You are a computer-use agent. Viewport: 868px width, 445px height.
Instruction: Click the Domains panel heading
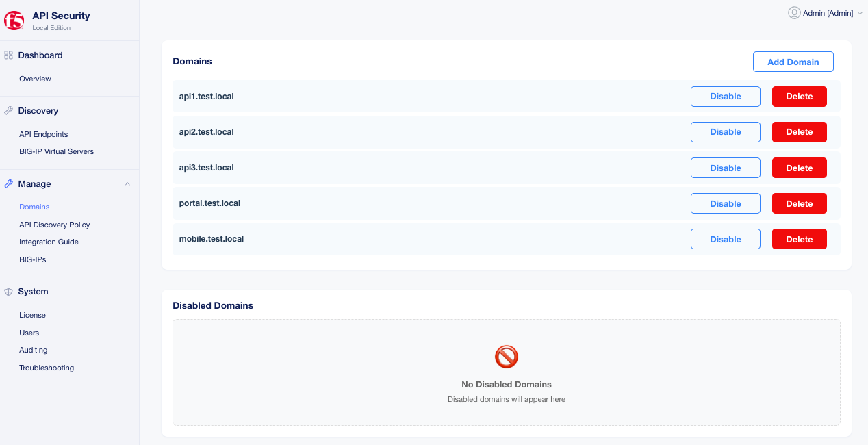192,62
